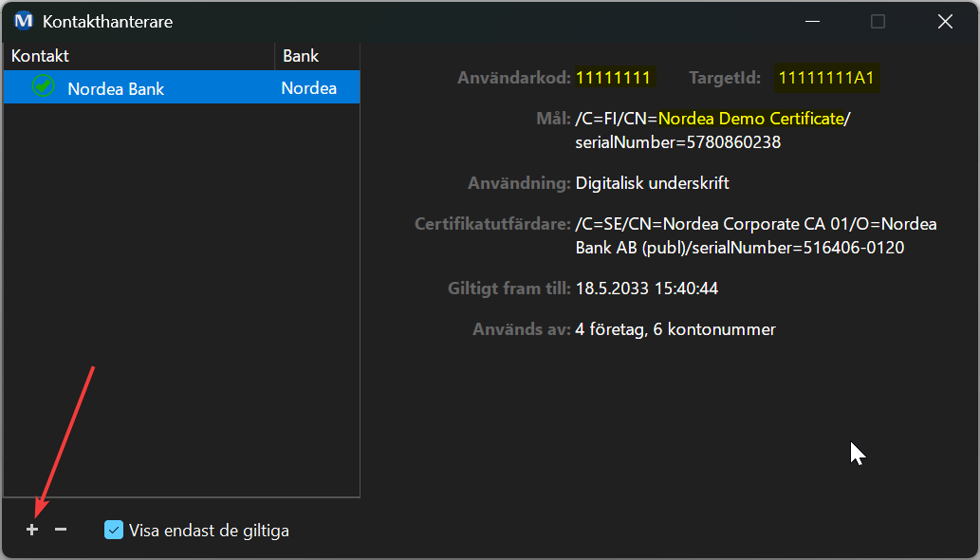The image size is (980, 560).
Task: Sort the list by the Kontakt column header
Action: click(x=139, y=56)
